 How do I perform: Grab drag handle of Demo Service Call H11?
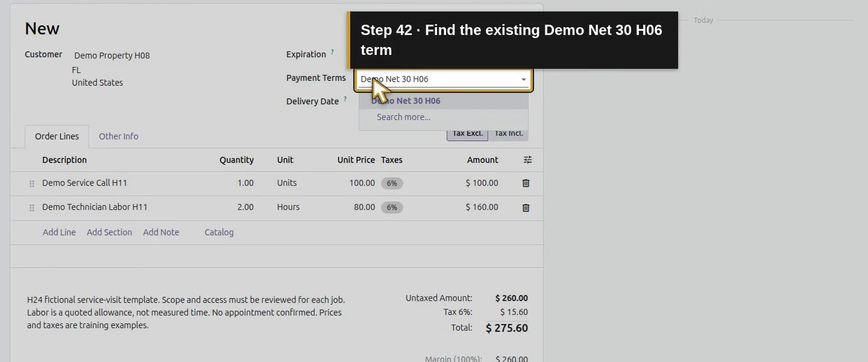point(32,183)
